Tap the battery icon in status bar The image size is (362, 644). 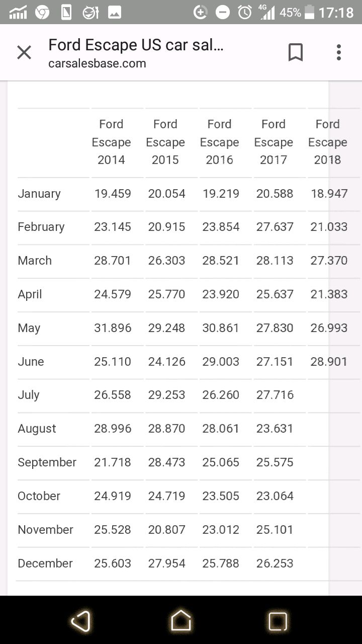(309, 12)
